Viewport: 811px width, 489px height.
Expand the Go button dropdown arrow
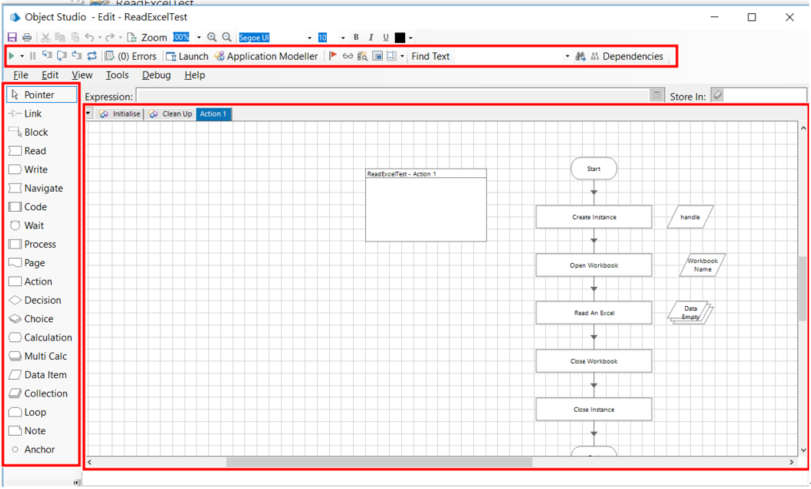(22, 56)
